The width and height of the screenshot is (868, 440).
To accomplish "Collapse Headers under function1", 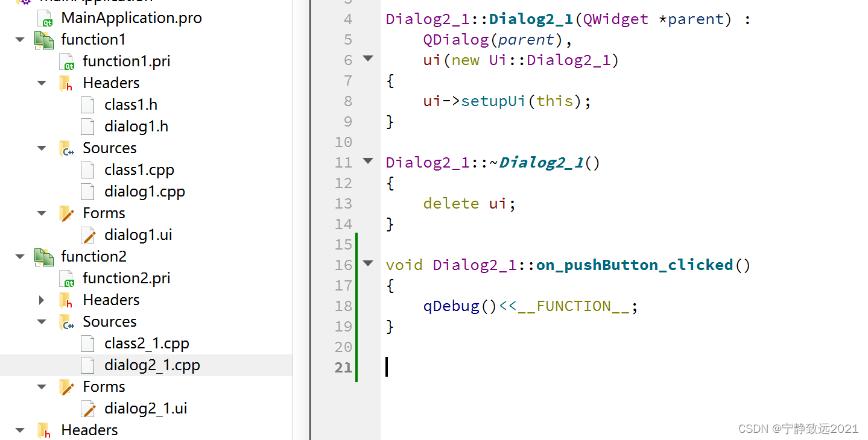I will point(42,83).
